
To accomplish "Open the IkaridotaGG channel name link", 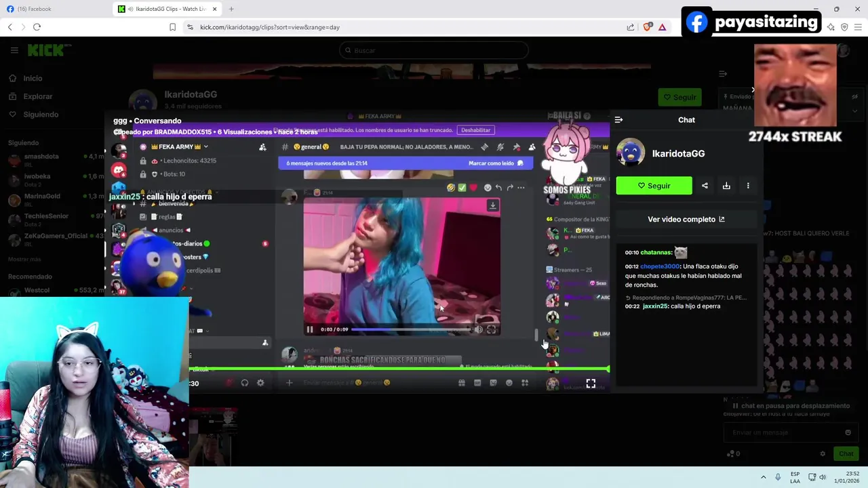I will [678, 153].
